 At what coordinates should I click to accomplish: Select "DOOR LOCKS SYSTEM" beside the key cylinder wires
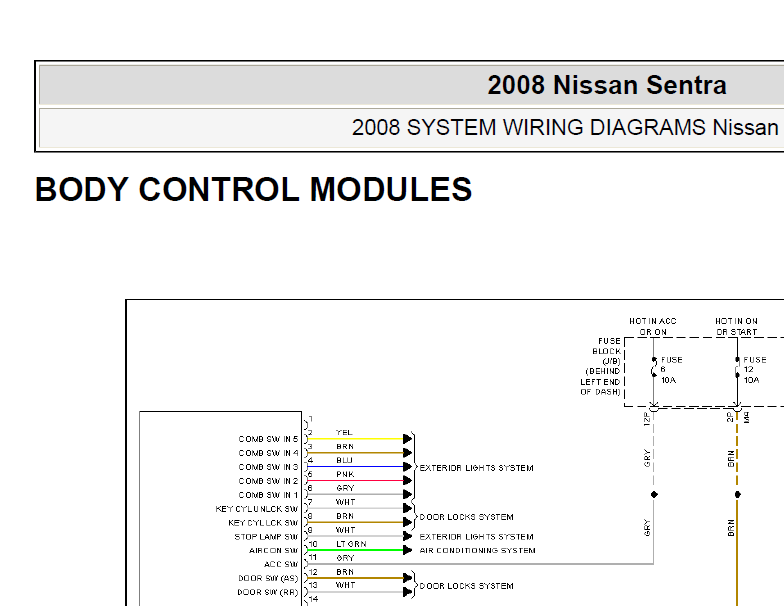(466, 517)
